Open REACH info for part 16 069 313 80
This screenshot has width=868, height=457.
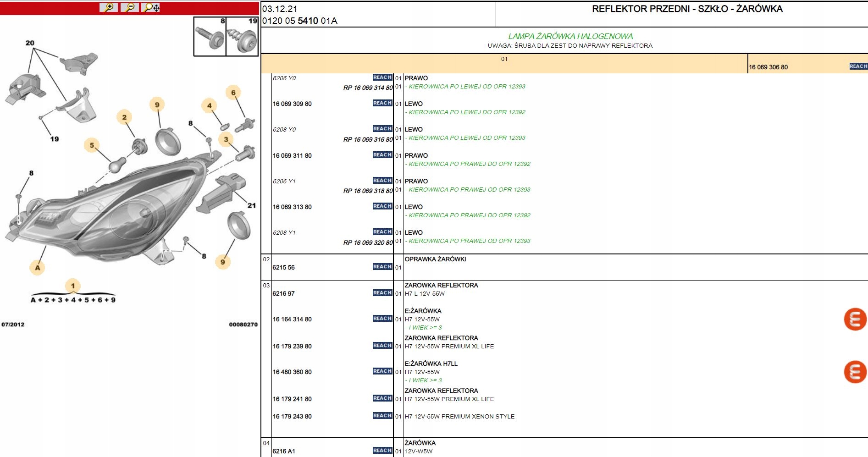[x=382, y=206]
